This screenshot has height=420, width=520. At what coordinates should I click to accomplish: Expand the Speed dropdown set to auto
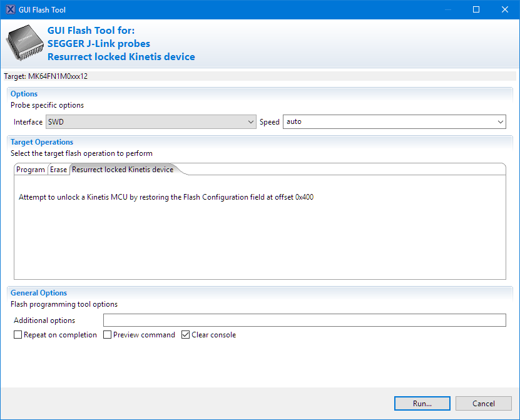tap(394, 121)
